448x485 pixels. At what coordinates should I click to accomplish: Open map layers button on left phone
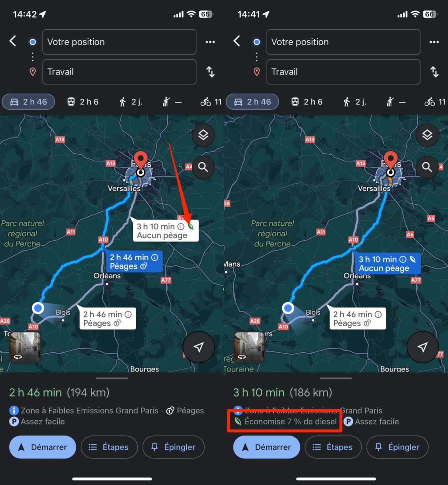(x=203, y=135)
